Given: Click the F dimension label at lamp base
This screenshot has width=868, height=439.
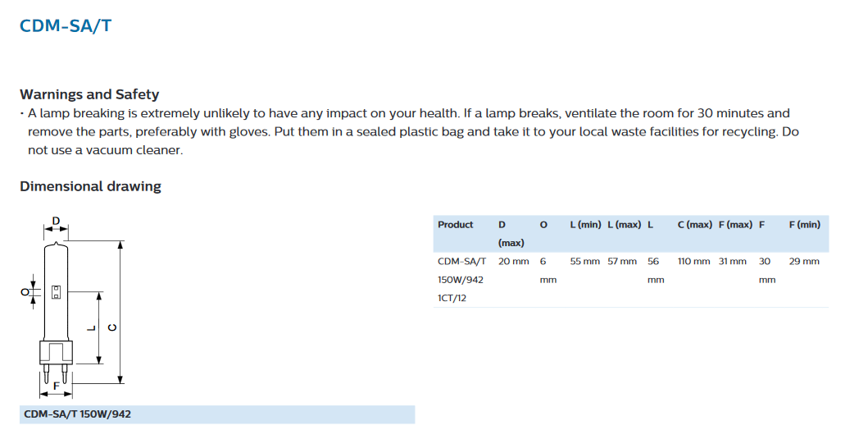Looking at the screenshot, I should (56, 386).
